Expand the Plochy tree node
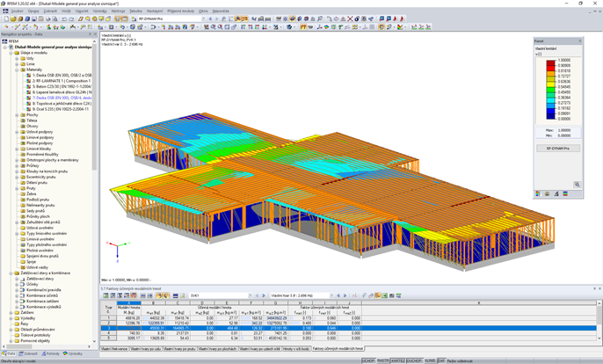This screenshot has height=364, width=603. pyautogui.click(x=17, y=114)
